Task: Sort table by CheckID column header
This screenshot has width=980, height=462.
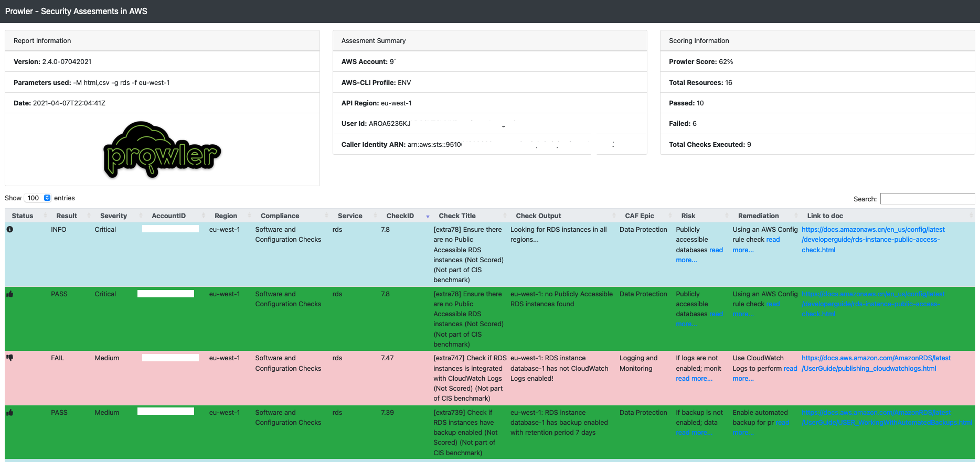Action: [400, 216]
